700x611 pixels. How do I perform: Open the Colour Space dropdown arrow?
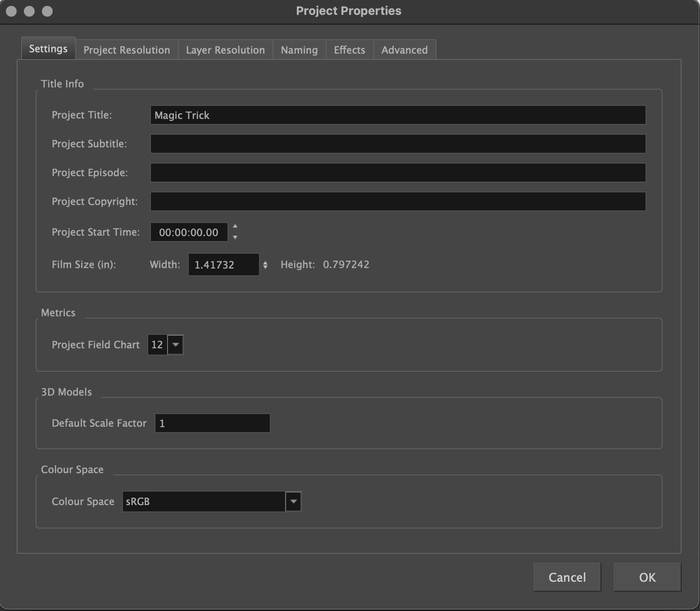293,502
